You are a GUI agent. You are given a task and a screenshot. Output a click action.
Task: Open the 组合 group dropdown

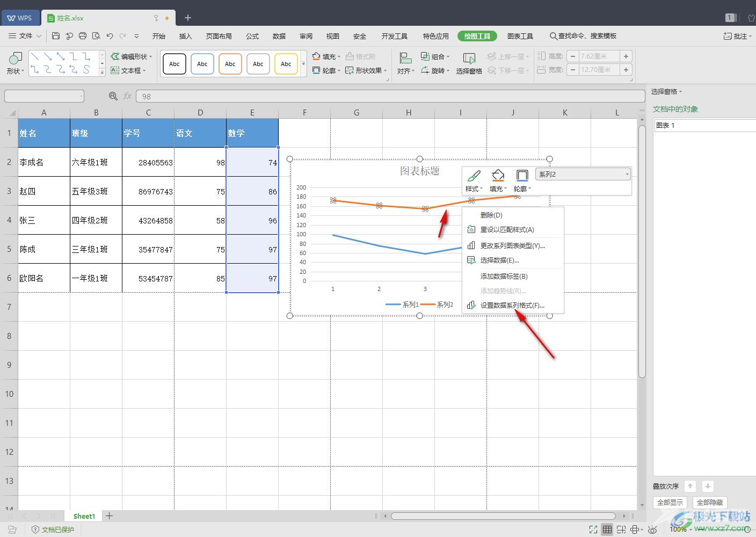coord(435,56)
